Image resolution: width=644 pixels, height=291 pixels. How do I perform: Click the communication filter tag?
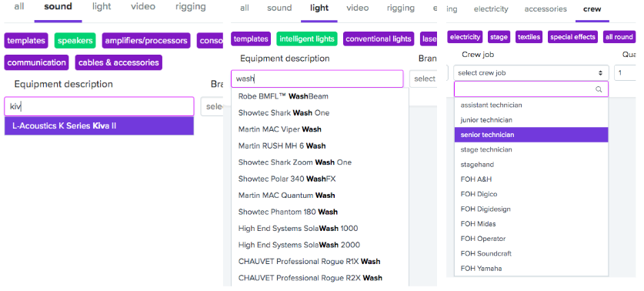(37, 62)
